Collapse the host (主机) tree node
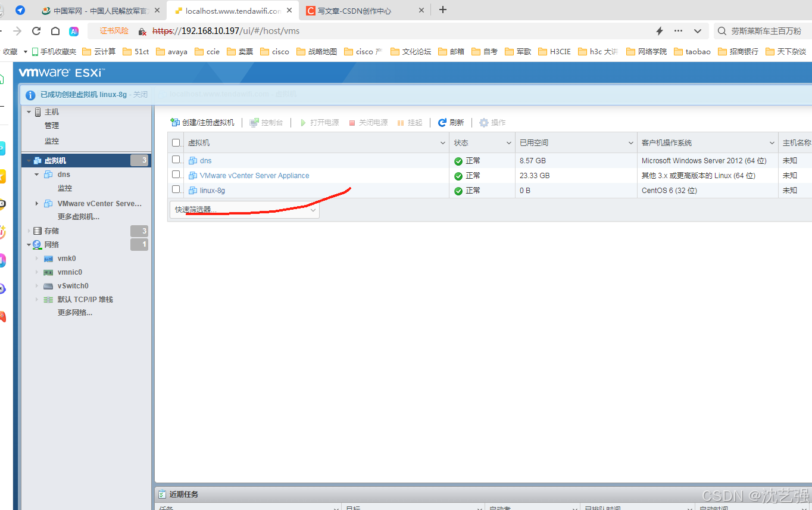812x510 pixels. [x=29, y=112]
